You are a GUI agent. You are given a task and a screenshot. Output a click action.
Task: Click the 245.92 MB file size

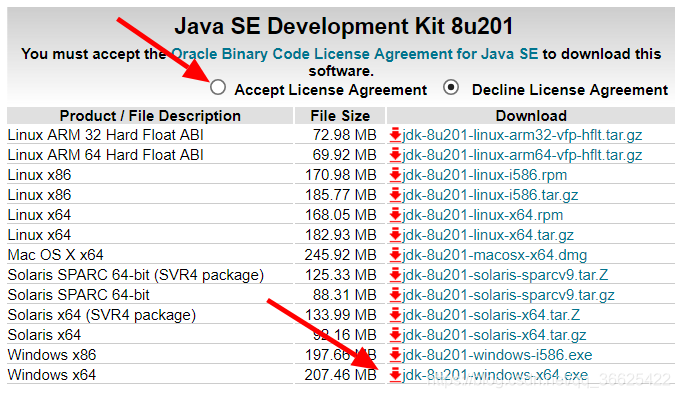[x=340, y=254]
